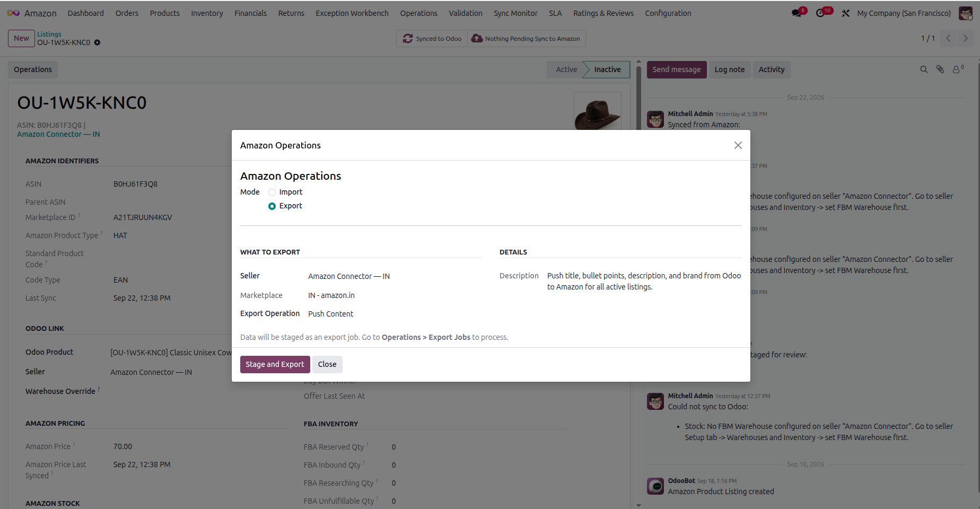
Task: Open the Orders menu
Action: pos(127,13)
